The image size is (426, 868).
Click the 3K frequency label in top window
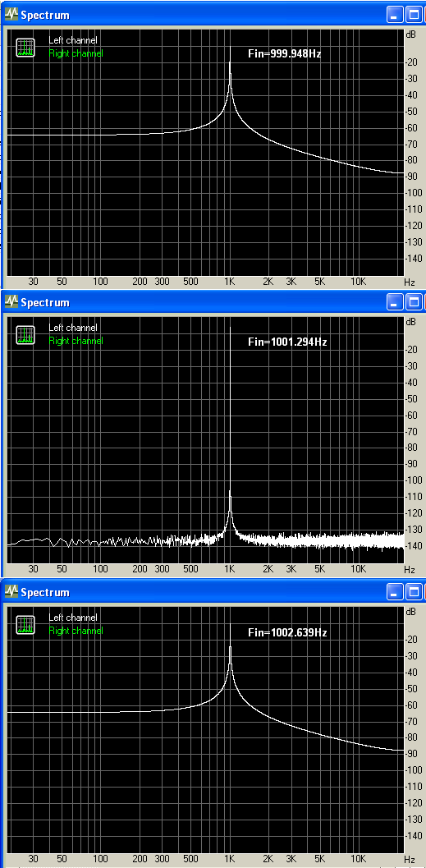291,282
